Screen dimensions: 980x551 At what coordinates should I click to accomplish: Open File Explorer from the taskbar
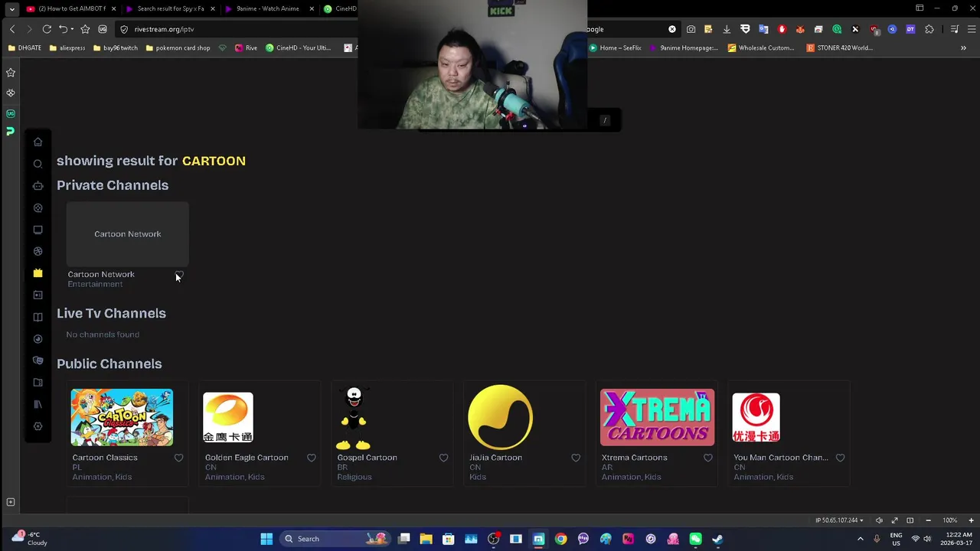tap(426, 539)
